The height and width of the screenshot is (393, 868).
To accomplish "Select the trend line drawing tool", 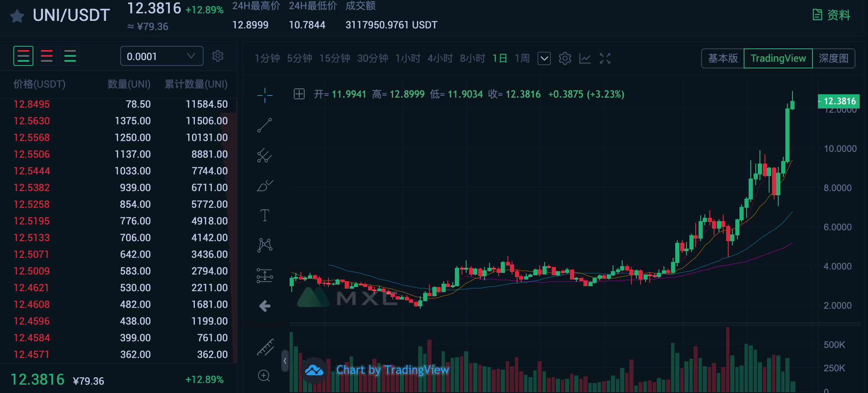I will pos(265,125).
